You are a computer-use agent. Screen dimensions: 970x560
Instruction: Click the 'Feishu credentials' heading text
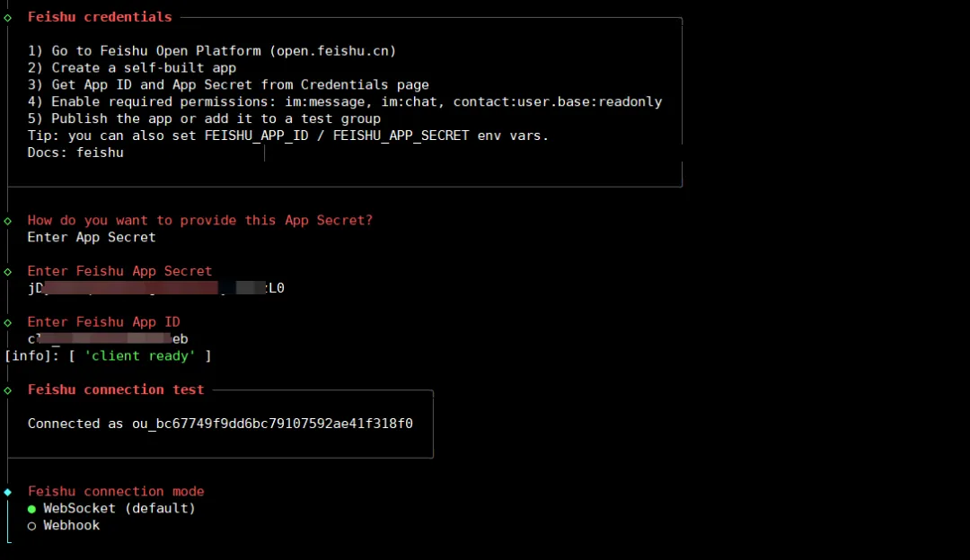coord(100,17)
